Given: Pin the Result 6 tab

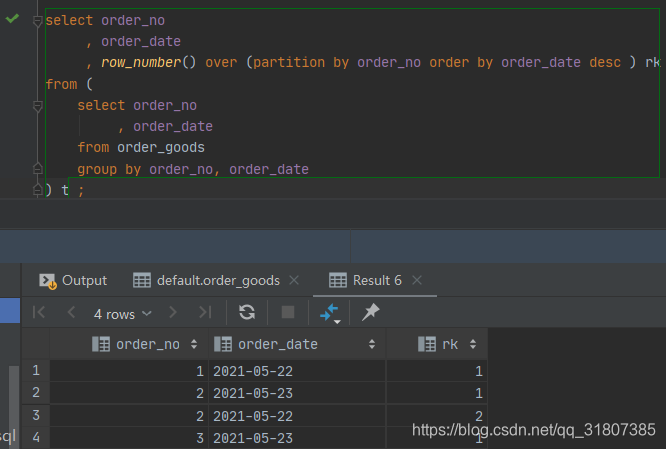Looking at the screenshot, I should (x=370, y=312).
